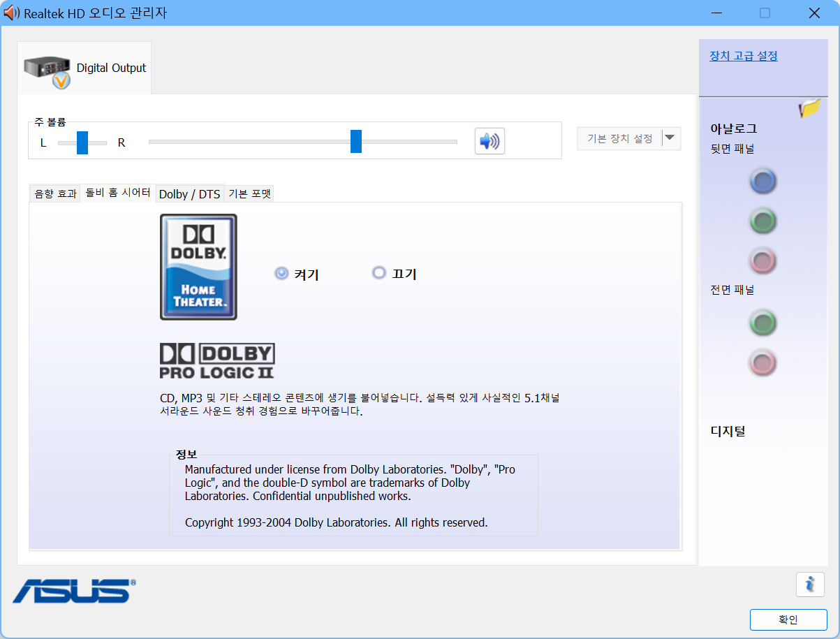Click the ASUS logo
The width and height of the screenshot is (840, 639).
(x=74, y=591)
